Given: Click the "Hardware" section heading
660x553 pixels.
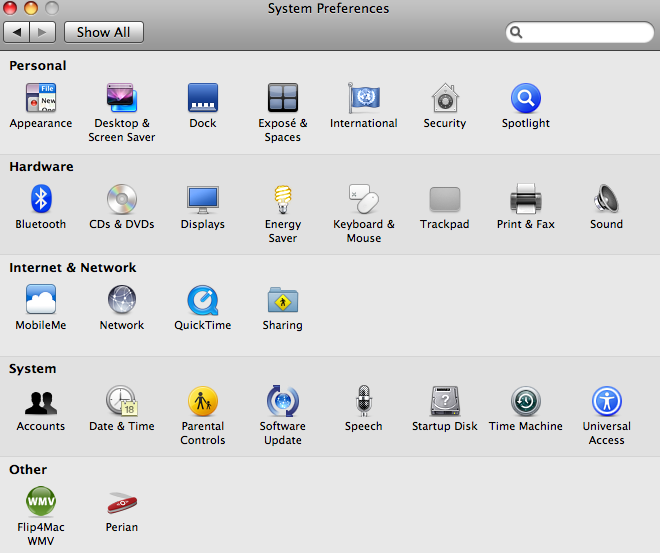Looking at the screenshot, I should [41, 167].
